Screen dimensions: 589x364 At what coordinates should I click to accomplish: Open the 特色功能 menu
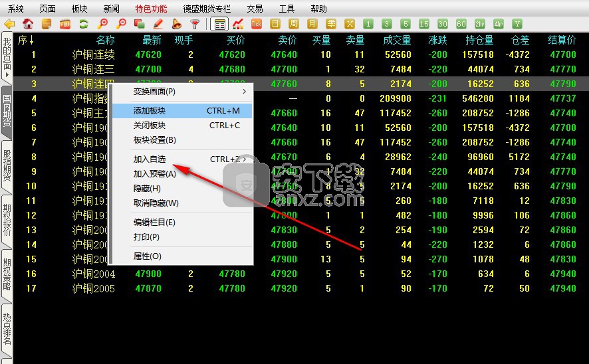pyautogui.click(x=151, y=9)
